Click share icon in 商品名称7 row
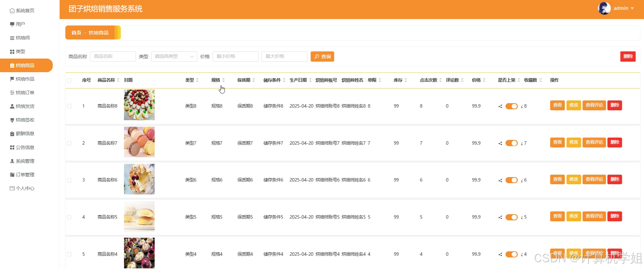Screen dimensions: 644x269 click(x=500, y=143)
